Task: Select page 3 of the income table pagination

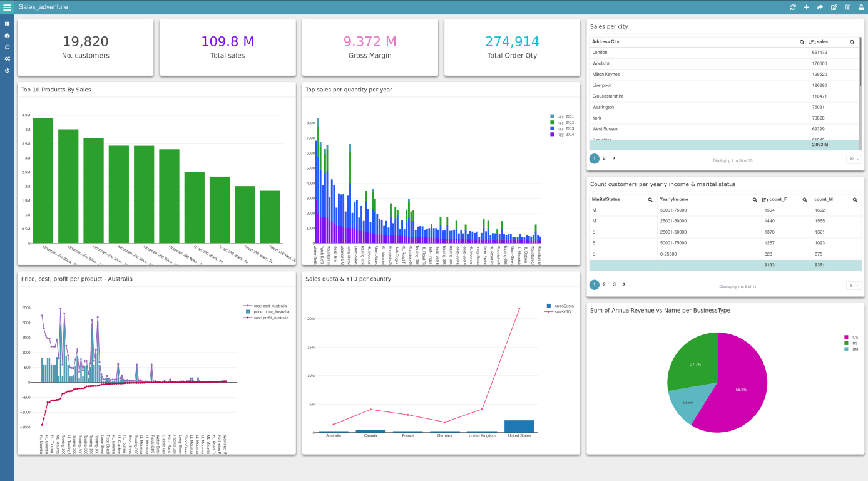Action: [614, 284]
